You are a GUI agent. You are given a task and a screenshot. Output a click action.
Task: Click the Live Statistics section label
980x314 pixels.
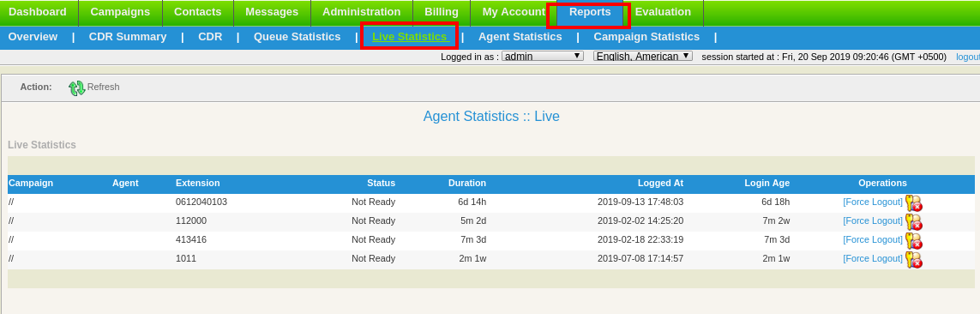(x=42, y=145)
